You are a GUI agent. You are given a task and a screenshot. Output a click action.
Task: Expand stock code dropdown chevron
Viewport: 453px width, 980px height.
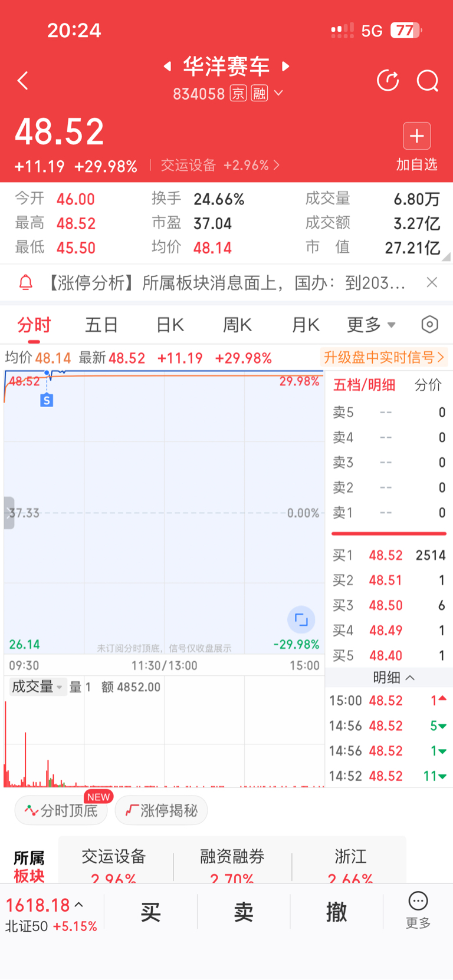[x=279, y=93]
